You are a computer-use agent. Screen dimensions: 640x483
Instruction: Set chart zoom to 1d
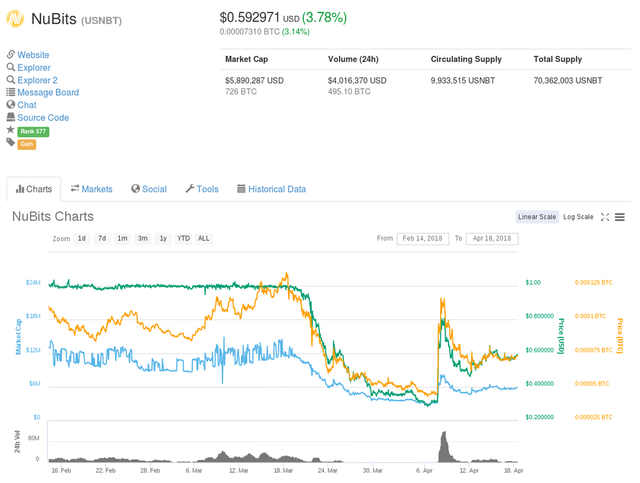click(82, 238)
